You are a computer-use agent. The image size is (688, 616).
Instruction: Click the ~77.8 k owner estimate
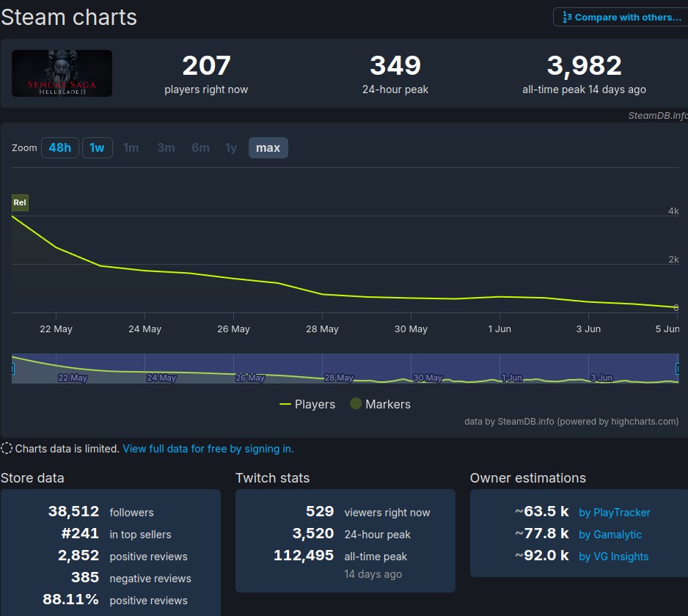click(x=542, y=534)
